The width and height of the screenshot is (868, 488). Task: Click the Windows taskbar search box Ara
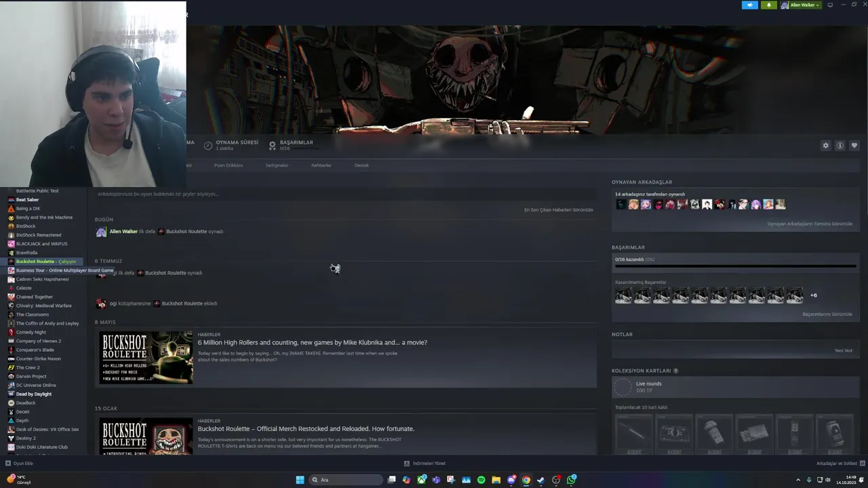click(345, 480)
